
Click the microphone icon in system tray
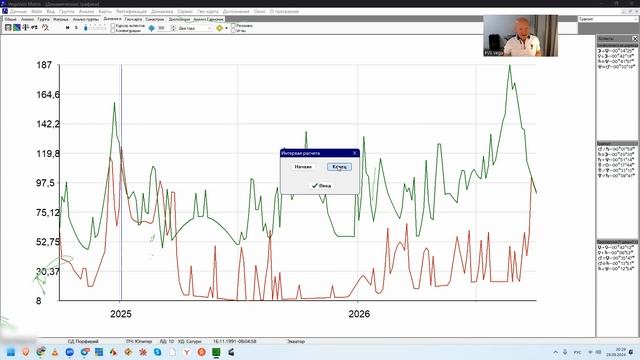pyautogui.click(x=565, y=352)
